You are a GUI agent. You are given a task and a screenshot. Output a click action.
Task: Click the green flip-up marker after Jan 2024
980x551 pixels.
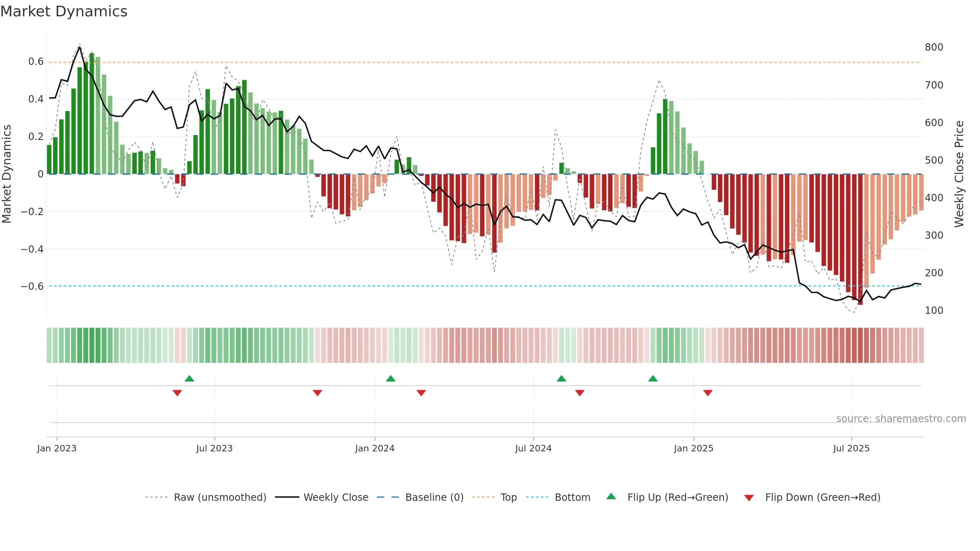[x=391, y=378]
